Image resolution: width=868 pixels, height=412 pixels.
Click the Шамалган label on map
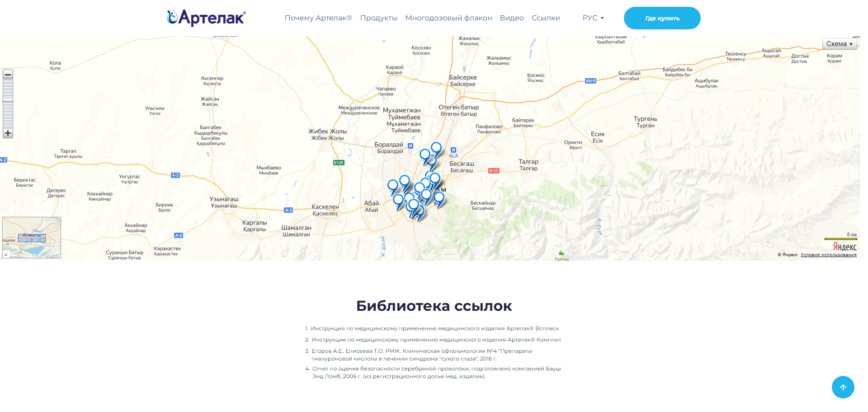(x=296, y=231)
